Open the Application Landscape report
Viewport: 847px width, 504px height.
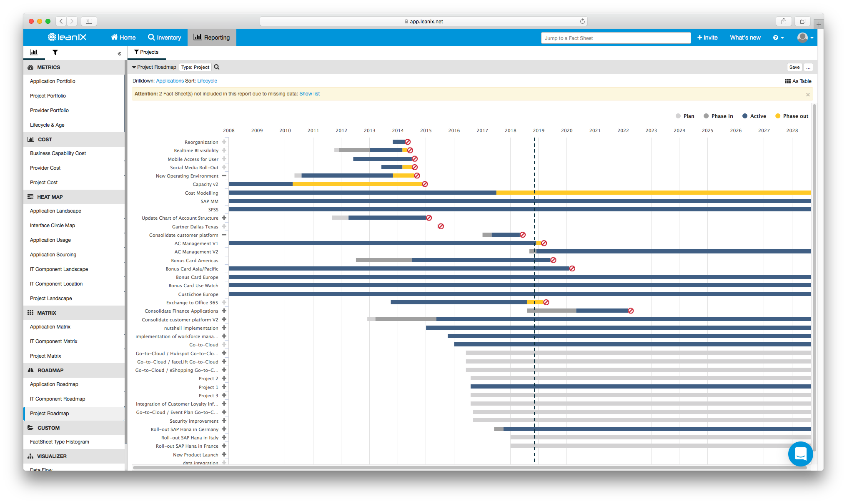coord(55,211)
